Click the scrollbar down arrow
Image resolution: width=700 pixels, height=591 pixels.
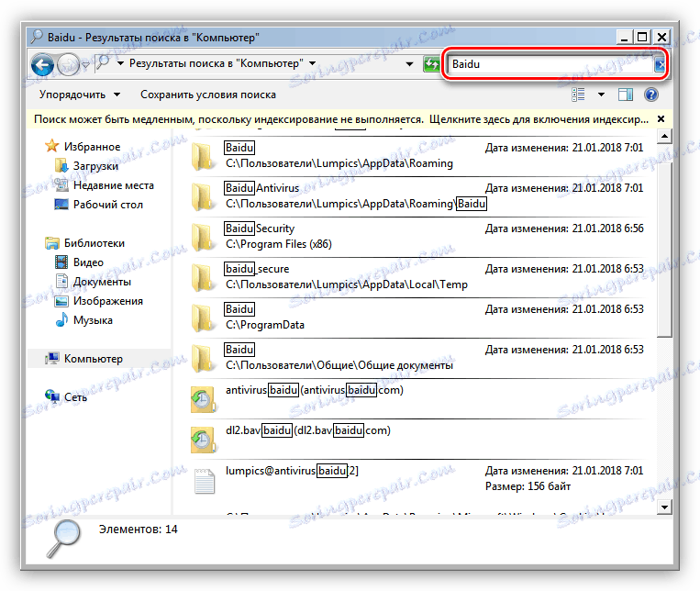coord(664,507)
